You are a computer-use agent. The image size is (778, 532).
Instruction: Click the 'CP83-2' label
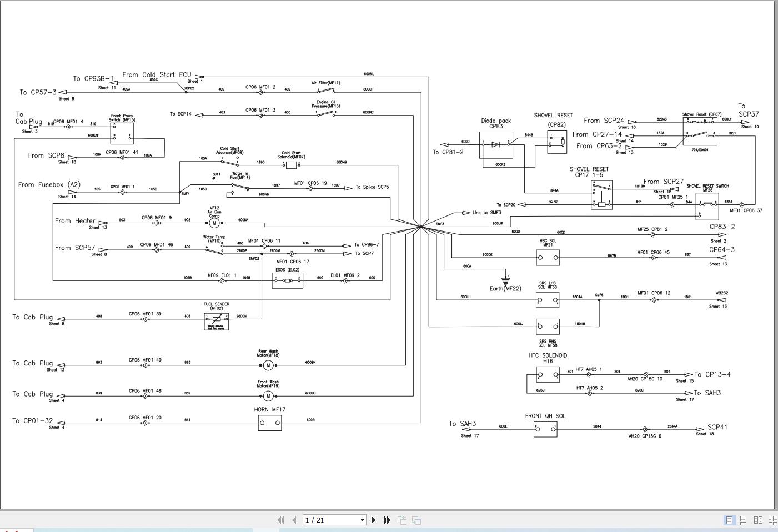coord(722,227)
